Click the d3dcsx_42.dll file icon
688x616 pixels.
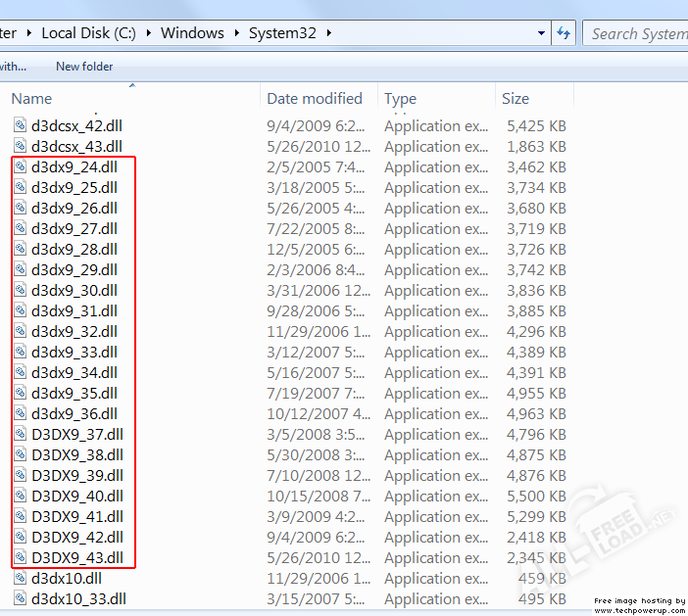(21, 125)
